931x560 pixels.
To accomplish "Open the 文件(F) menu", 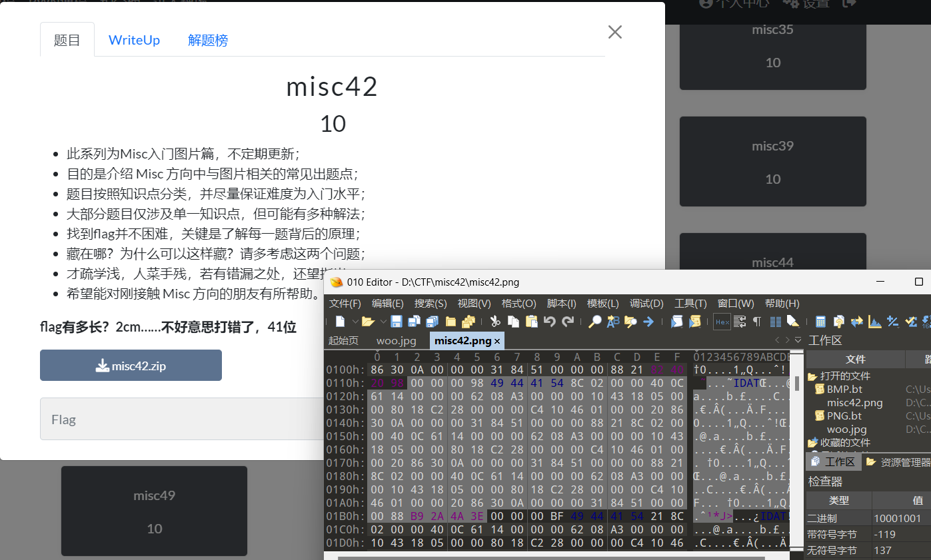I will point(345,303).
